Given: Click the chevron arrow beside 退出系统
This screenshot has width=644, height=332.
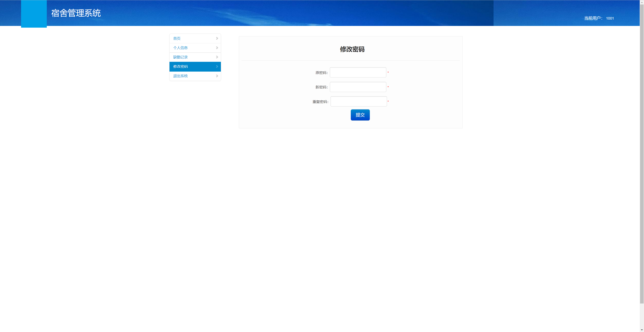Looking at the screenshot, I should (217, 76).
